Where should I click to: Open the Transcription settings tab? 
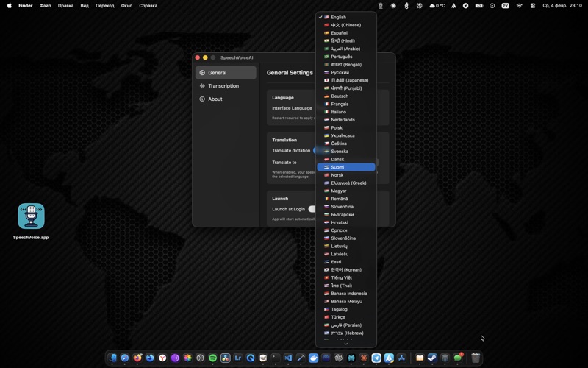(x=226, y=85)
